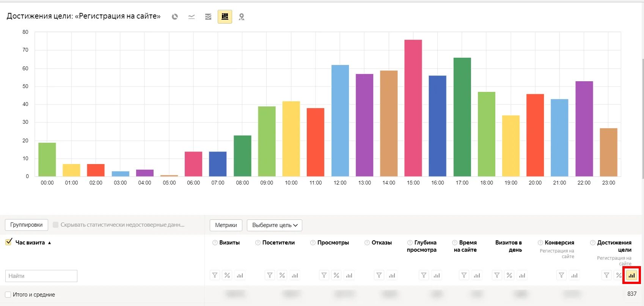Image resolution: width=644 pixels, height=306 pixels.
Task: Check the Итого и средние checkbox
Action: pyautogui.click(x=8, y=295)
